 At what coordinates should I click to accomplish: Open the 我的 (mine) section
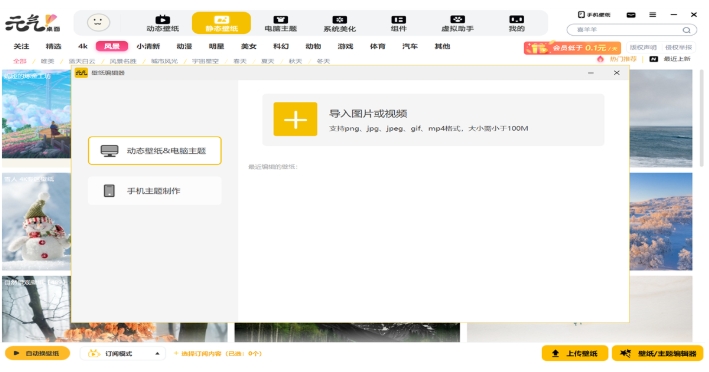[516, 23]
